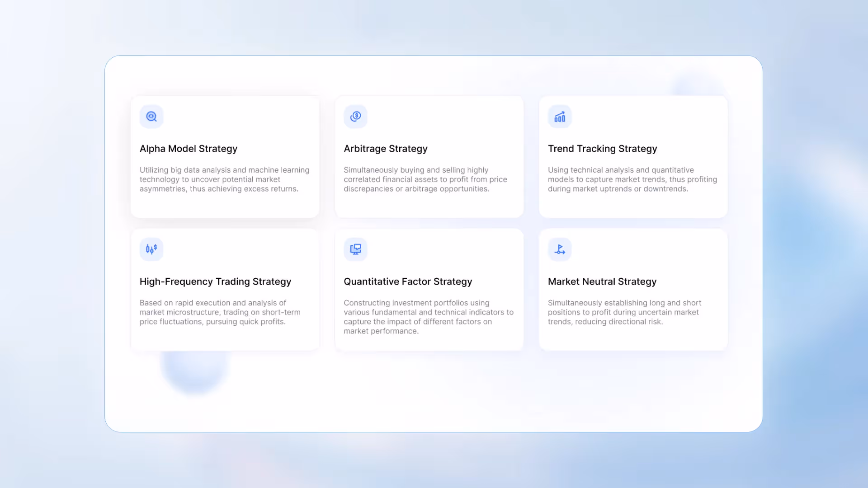Click the Quantitative Factor description paragraph

pos(428,317)
